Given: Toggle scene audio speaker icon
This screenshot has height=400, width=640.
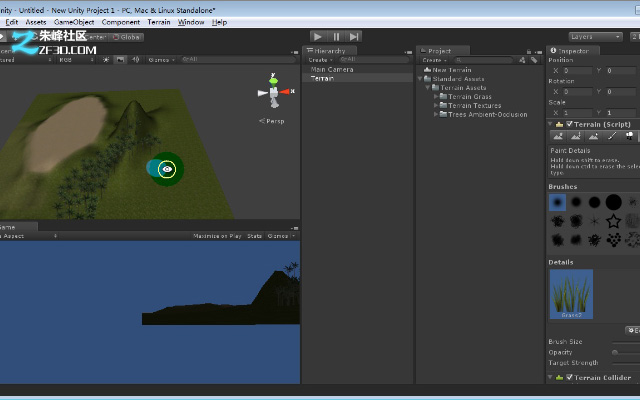Looking at the screenshot, I should pos(135,60).
